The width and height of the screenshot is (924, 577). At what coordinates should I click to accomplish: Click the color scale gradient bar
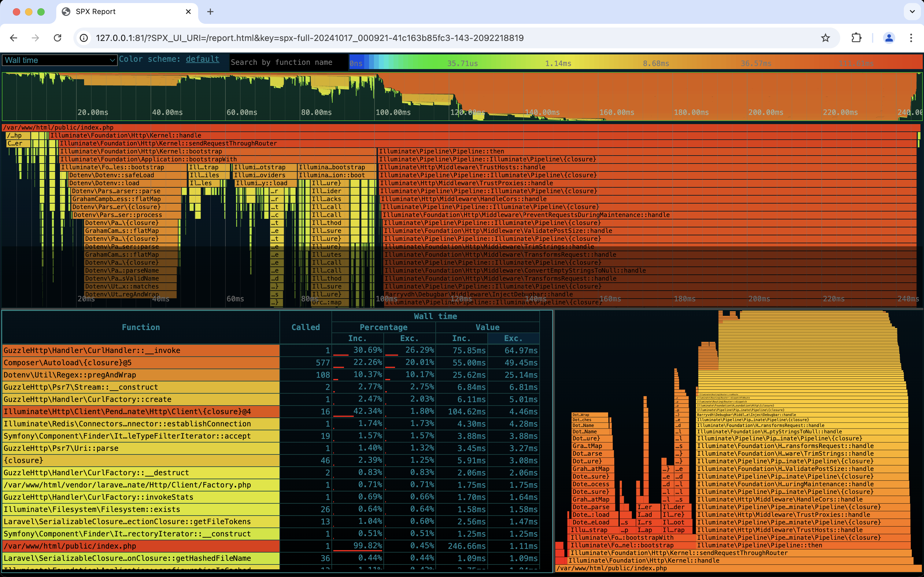(x=634, y=62)
